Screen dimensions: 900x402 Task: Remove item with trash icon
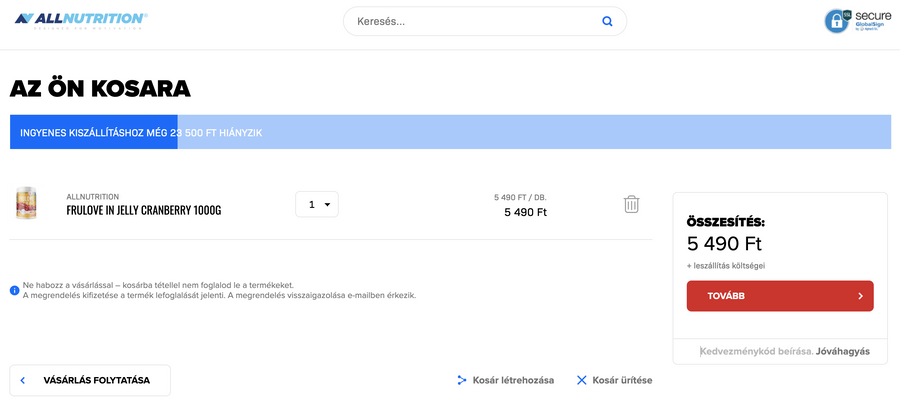(x=631, y=204)
